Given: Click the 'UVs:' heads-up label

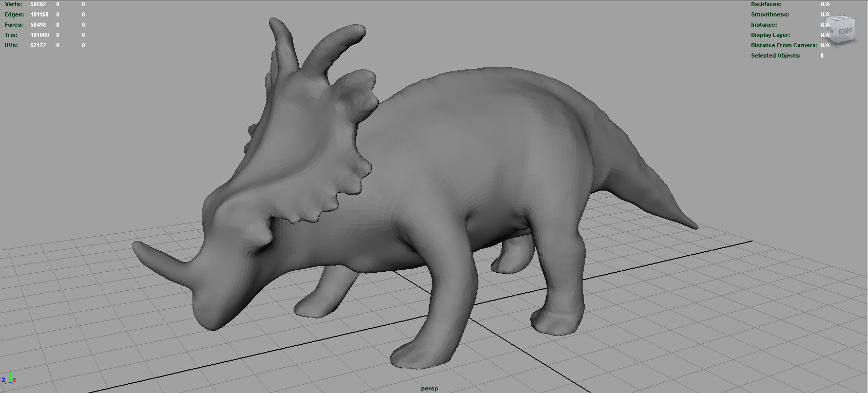Looking at the screenshot, I should (x=11, y=45).
